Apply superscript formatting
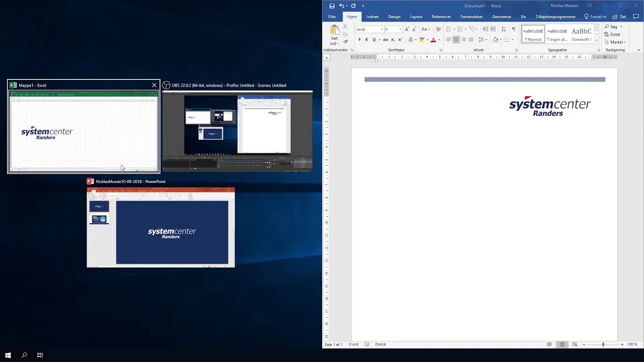Screen dimensions: 644x362 [x=400, y=40]
